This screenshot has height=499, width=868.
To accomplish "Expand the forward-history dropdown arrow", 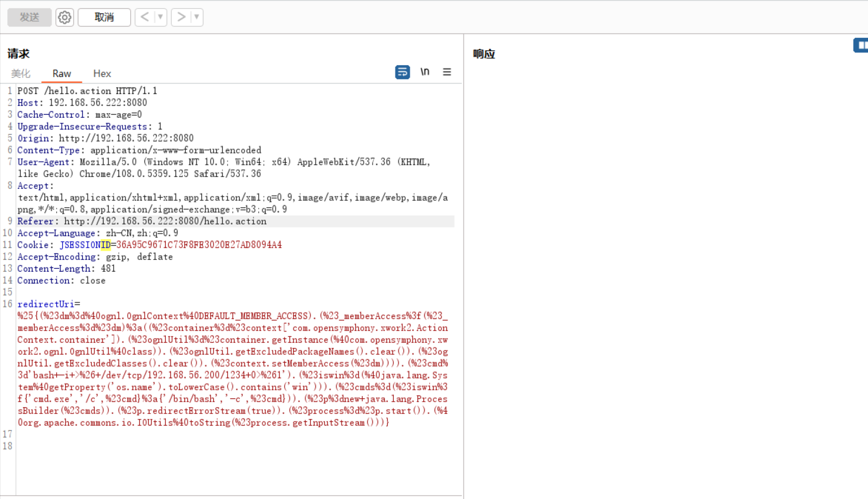I will 197,17.
